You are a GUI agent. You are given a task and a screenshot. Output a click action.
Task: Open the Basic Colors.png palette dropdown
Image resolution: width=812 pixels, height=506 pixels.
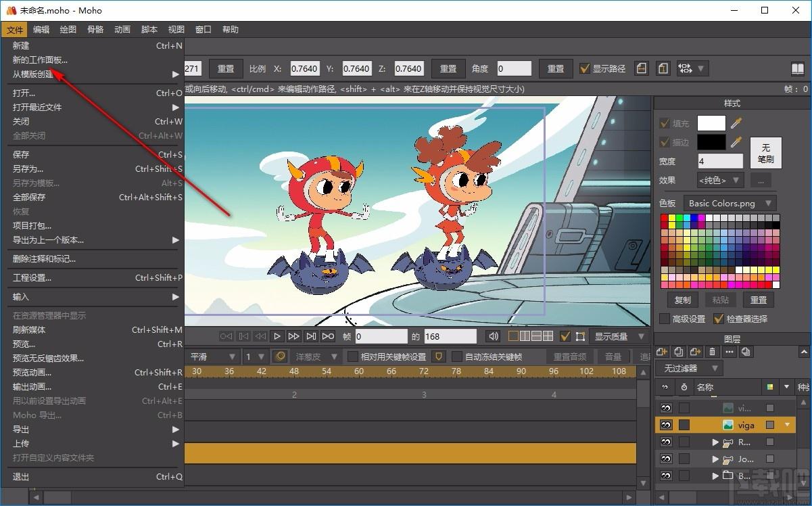click(x=730, y=203)
